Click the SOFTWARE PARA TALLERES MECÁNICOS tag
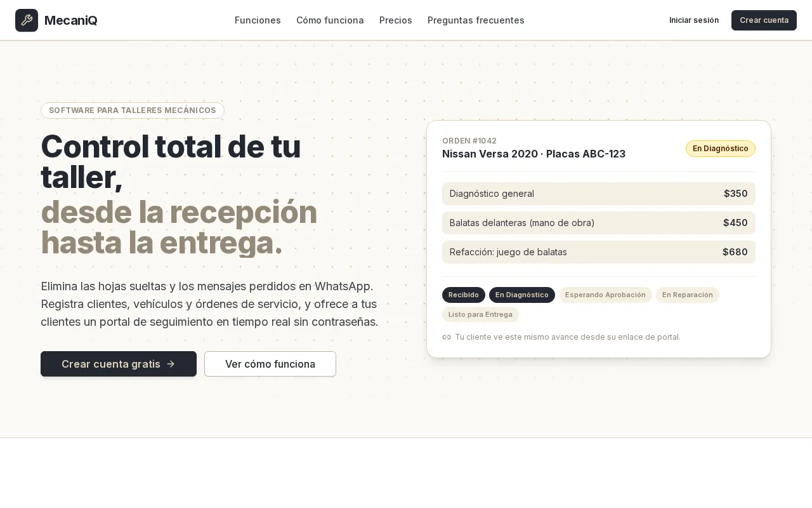The height and width of the screenshot is (508, 812). [x=133, y=110]
